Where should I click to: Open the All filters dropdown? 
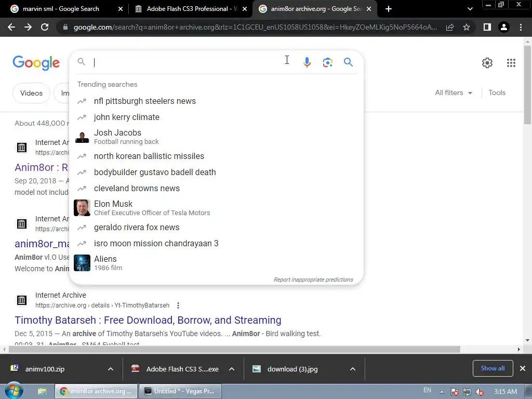click(453, 92)
